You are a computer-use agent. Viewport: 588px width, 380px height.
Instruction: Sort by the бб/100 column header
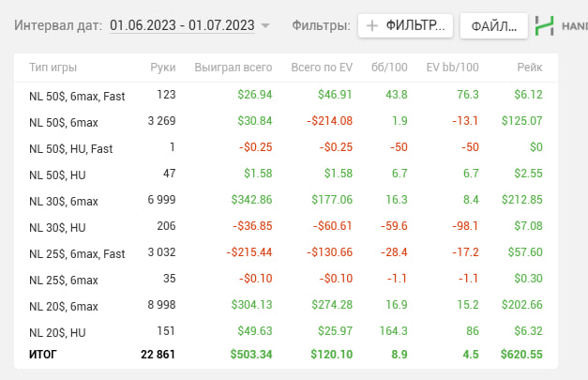coord(390,68)
